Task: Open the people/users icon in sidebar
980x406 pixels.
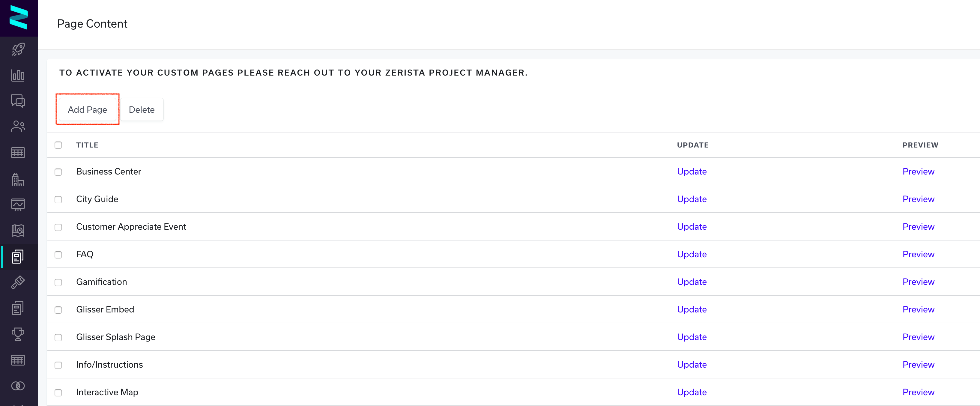Action: point(18,127)
